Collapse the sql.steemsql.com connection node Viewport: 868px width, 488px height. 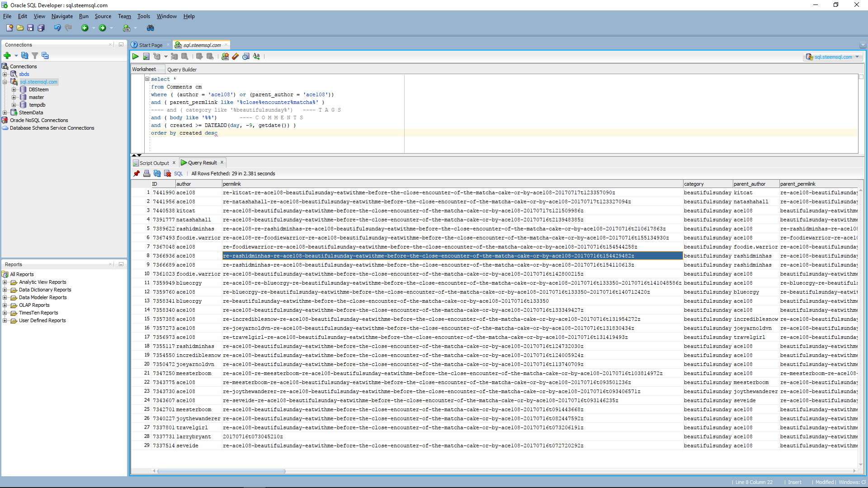click(5, 82)
